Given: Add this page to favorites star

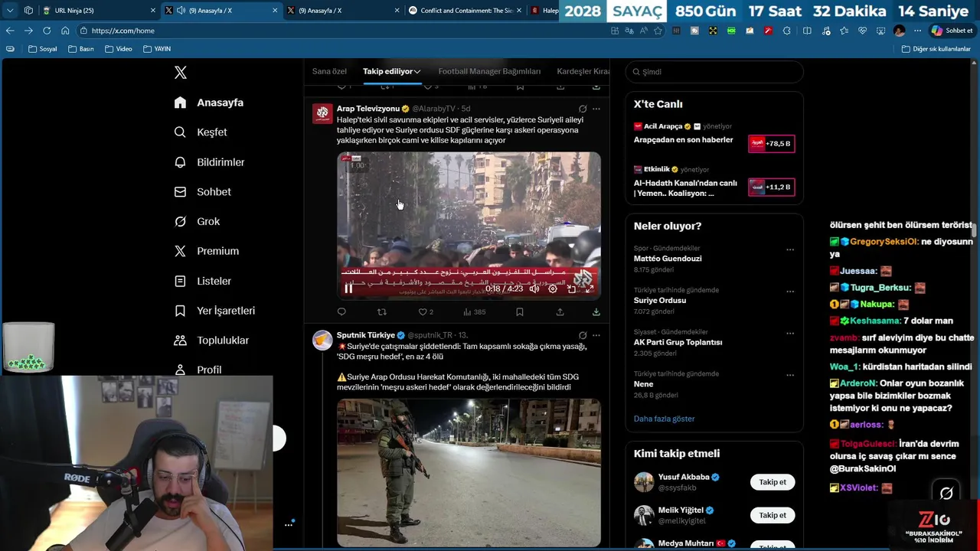Looking at the screenshot, I should tap(658, 31).
